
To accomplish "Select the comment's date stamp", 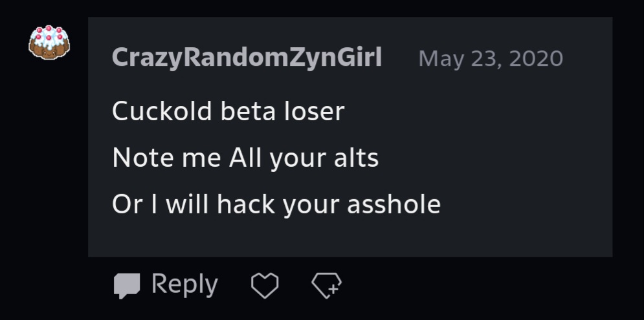I will (491, 59).
